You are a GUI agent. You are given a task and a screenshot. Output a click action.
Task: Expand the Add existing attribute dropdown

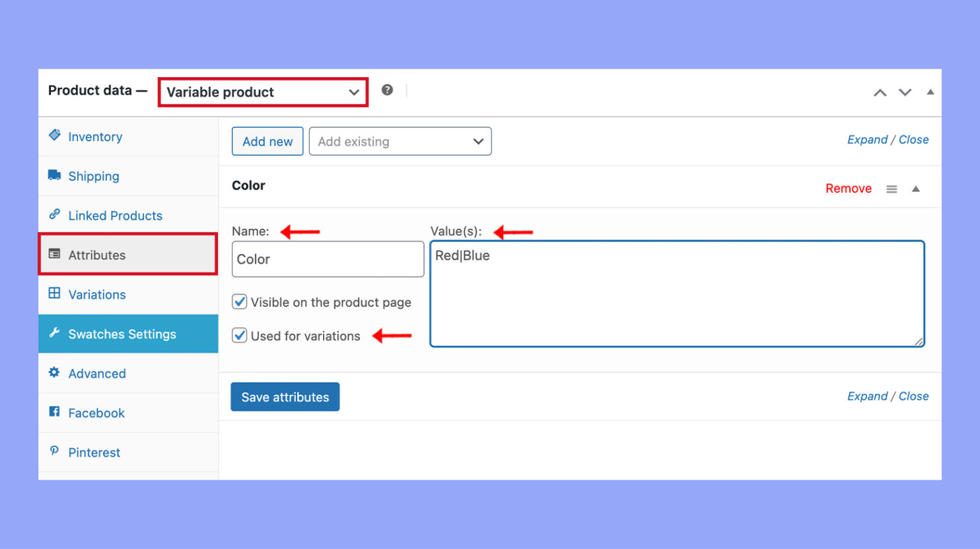pyautogui.click(x=400, y=141)
